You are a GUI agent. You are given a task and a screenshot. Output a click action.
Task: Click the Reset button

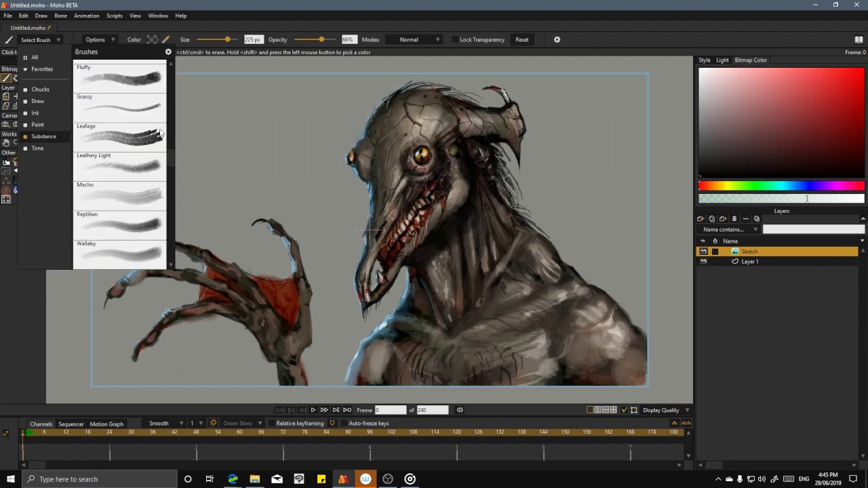point(521,40)
